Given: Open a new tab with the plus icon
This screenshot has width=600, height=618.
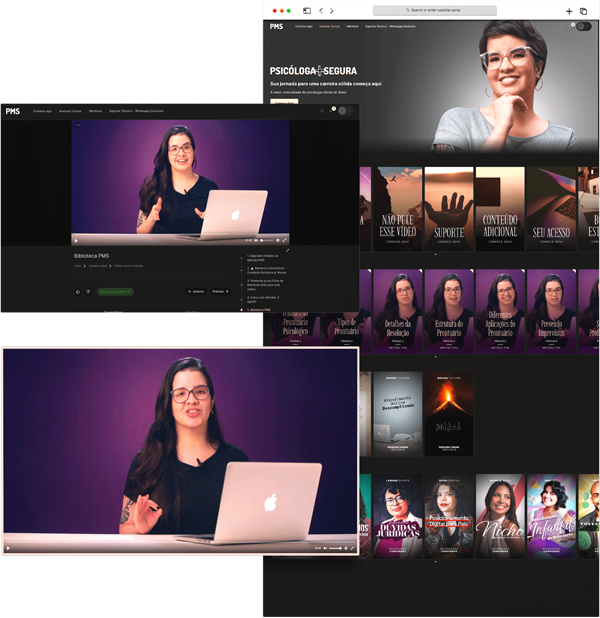Looking at the screenshot, I should (x=569, y=11).
